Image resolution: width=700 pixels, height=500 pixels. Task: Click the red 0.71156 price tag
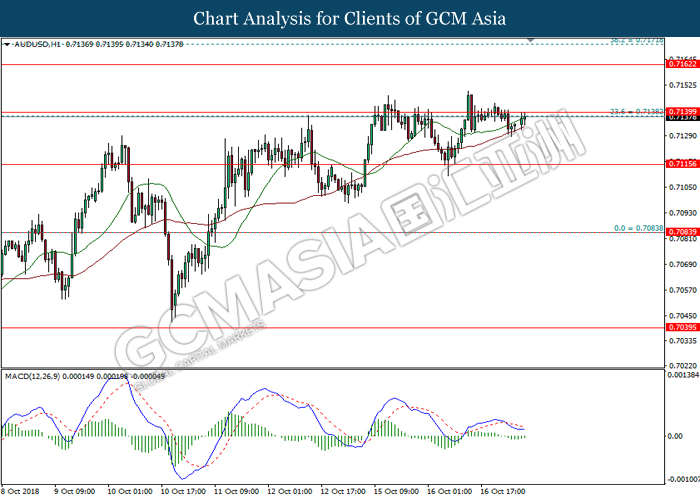[x=682, y=164]
